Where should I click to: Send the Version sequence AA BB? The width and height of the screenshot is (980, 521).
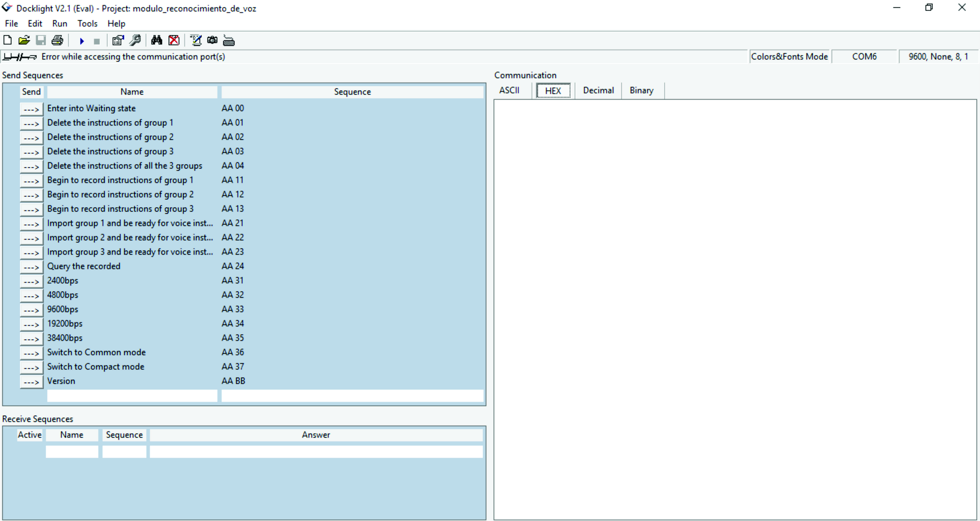point(32,382)
